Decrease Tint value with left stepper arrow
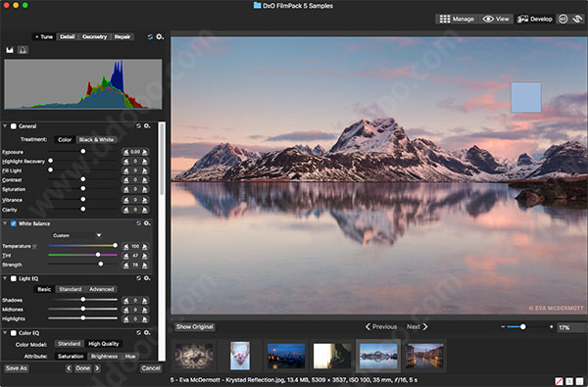 pos(126,256)
